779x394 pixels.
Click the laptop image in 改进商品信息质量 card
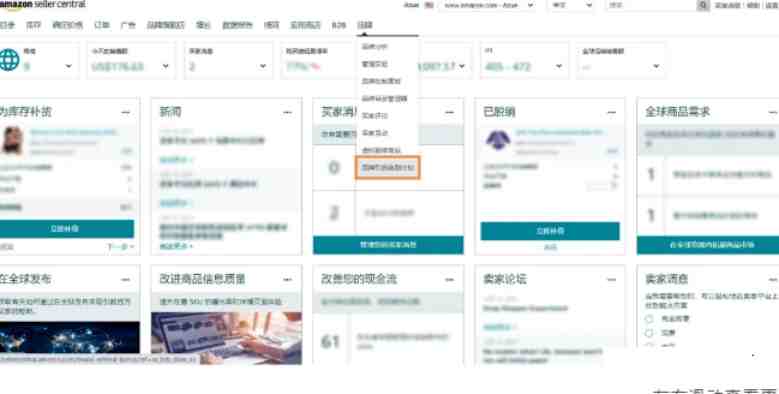(x=227, y=338)
